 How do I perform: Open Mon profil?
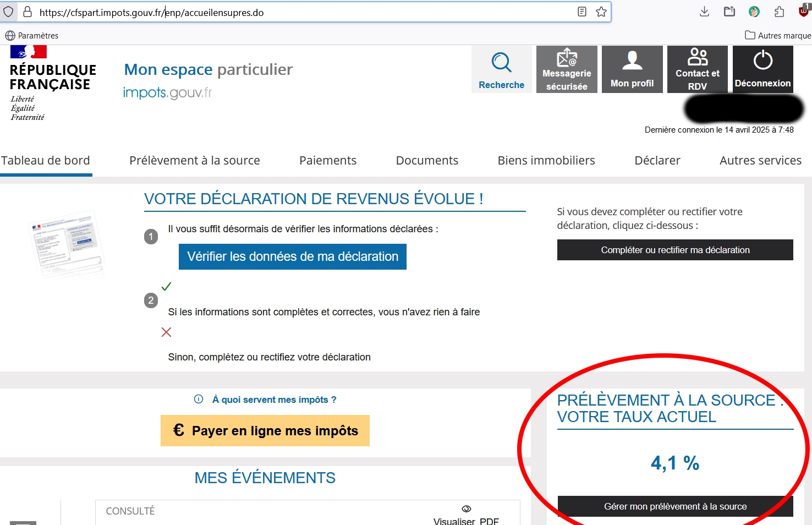632,69
